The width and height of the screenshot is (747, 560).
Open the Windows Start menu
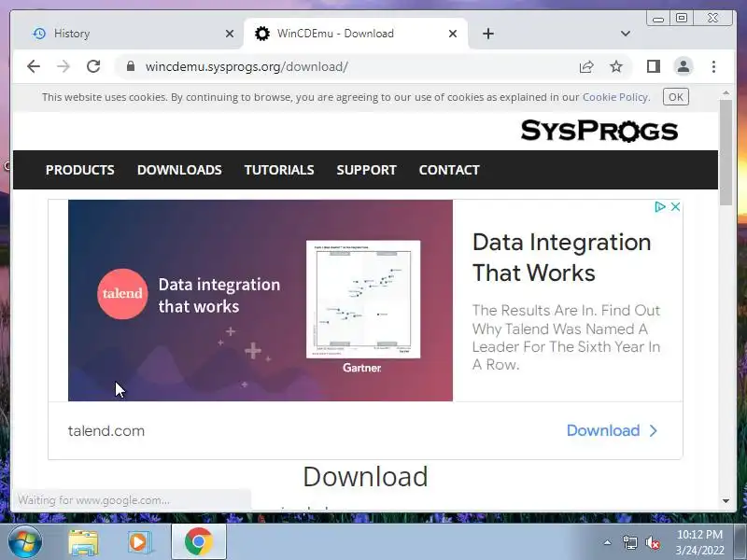24,542
